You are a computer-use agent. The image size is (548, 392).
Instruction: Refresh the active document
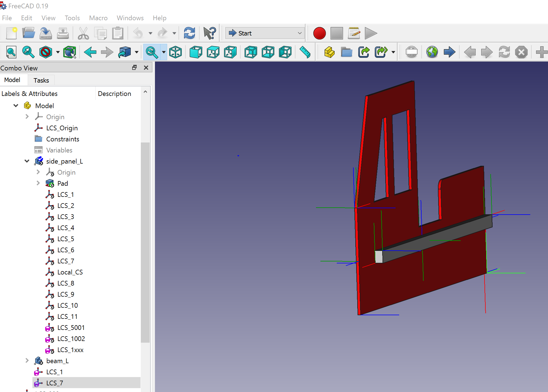coord(190,33)
